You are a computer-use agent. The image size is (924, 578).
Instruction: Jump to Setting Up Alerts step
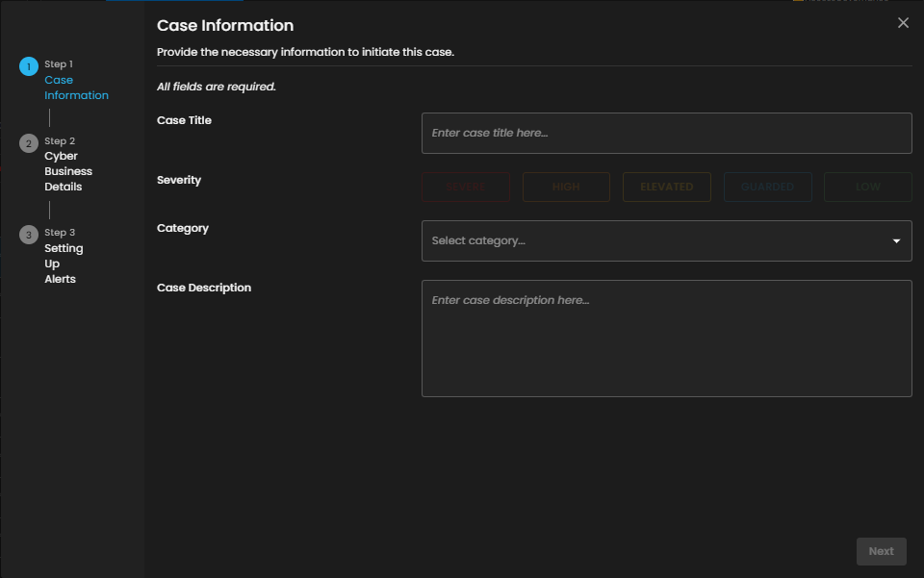[64, 264]
